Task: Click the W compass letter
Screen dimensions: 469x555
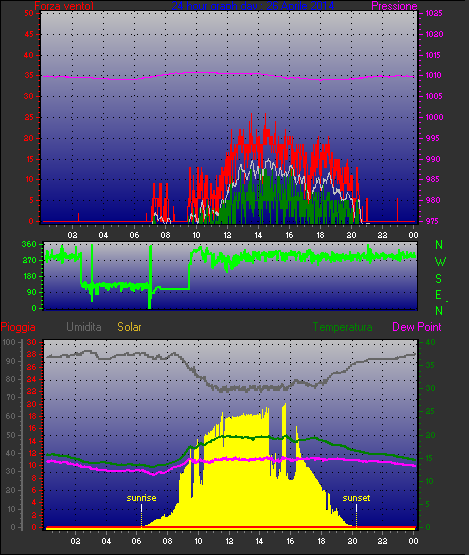Action: (x=440, y=262)
